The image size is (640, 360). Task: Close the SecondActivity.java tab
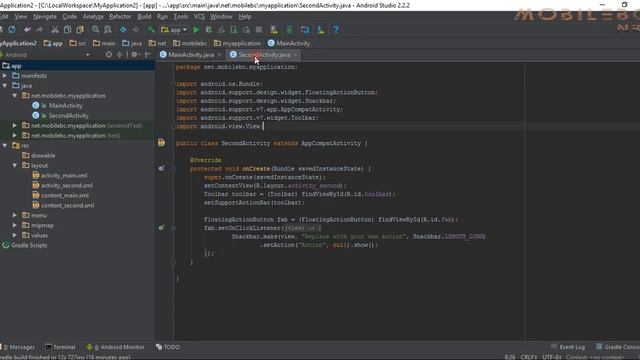(296, 55)
